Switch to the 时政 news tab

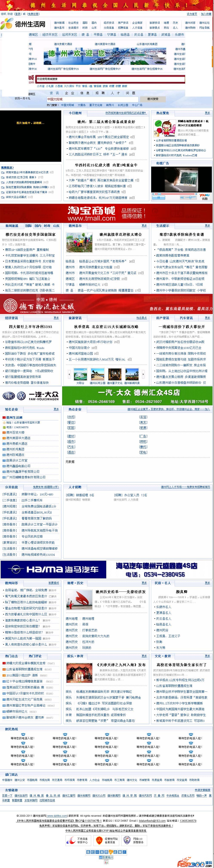[x=47, y=226]
